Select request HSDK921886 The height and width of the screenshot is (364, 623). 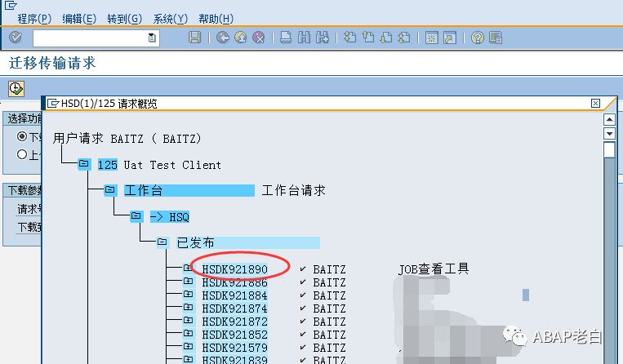[x=235, y=282]
